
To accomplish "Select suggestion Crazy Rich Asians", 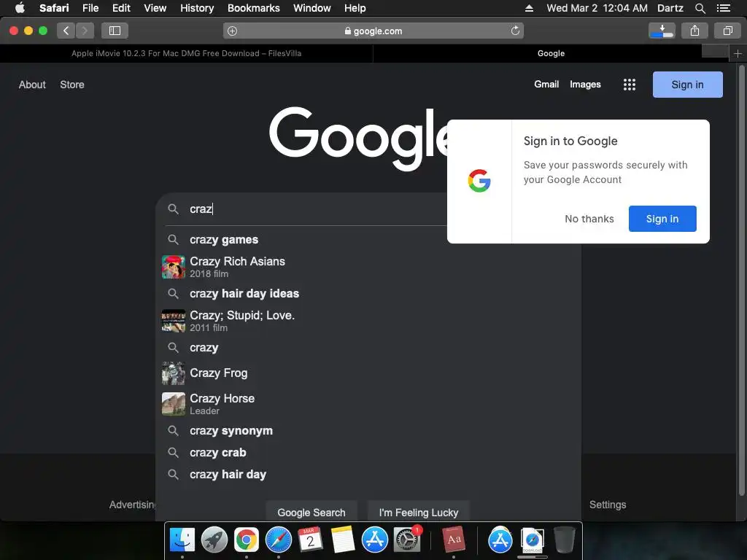I will pos(368,267).
